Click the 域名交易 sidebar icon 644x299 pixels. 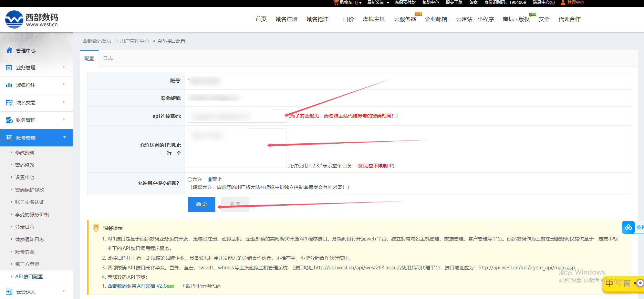(x=9, y=103)
